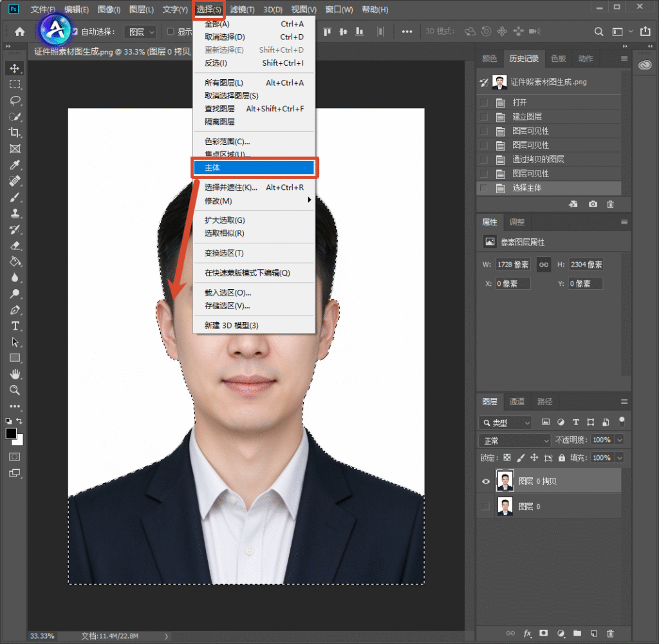Select the Crop tool

pos(15,133)
